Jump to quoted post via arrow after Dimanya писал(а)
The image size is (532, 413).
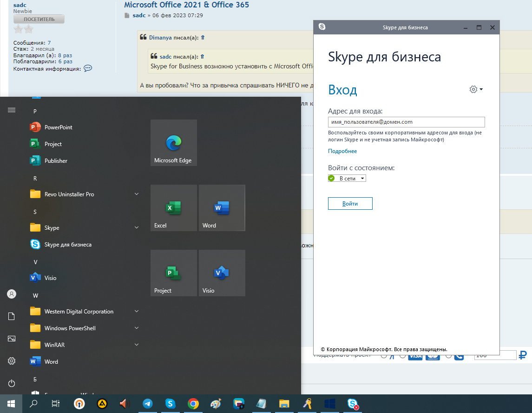(x=203, y=38)
